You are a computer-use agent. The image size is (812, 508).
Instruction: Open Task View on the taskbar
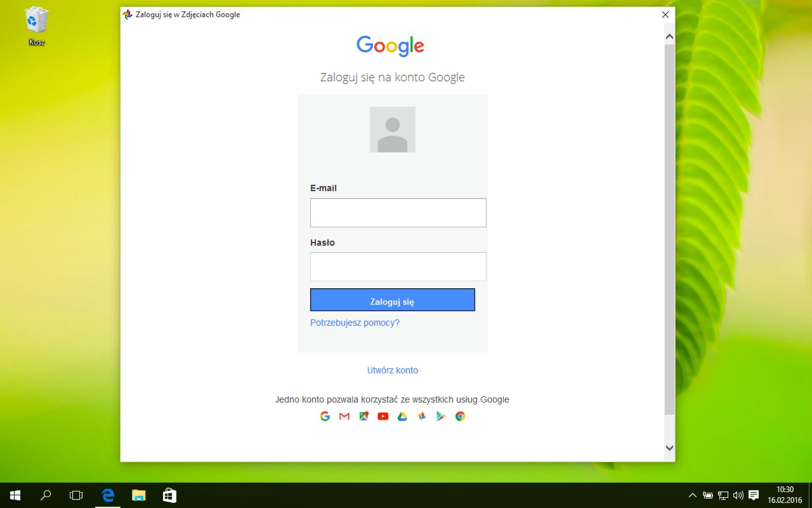coord(76,495)
